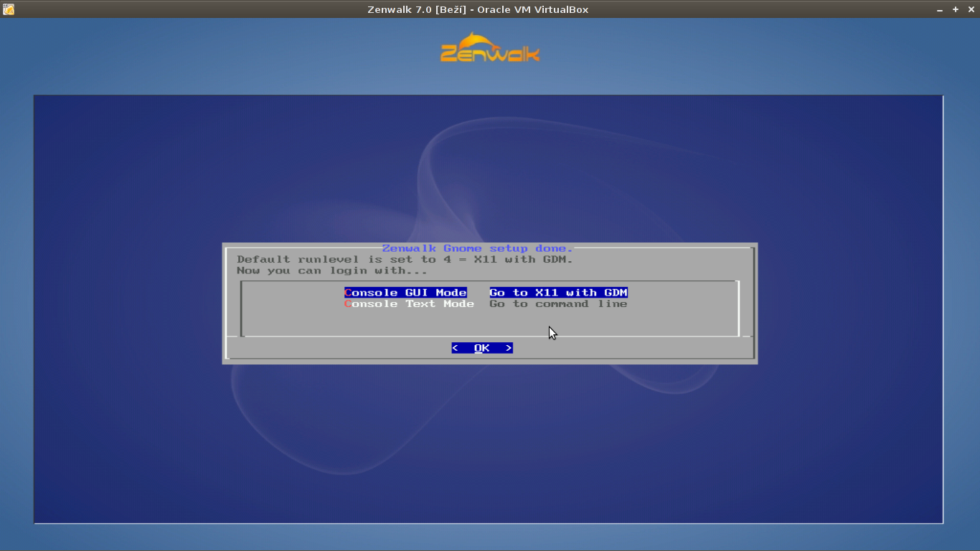Viewport: 980px width, 551px height.
Task: Click the "Now you can login with..." text
Action: click(332, 271)
